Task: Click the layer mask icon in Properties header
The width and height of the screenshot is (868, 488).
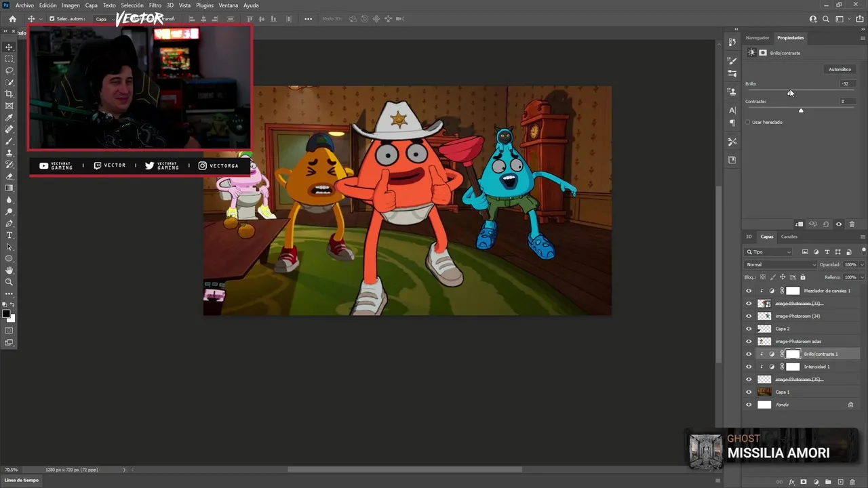Action: click(x=763, y=53)
